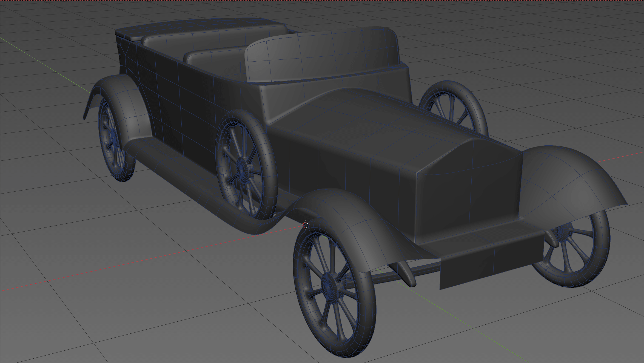Image resolution: width=644 pixels, height=363 pixels.
Task: Select the flat front bumper plate
Action: click(x=492, y=260)
